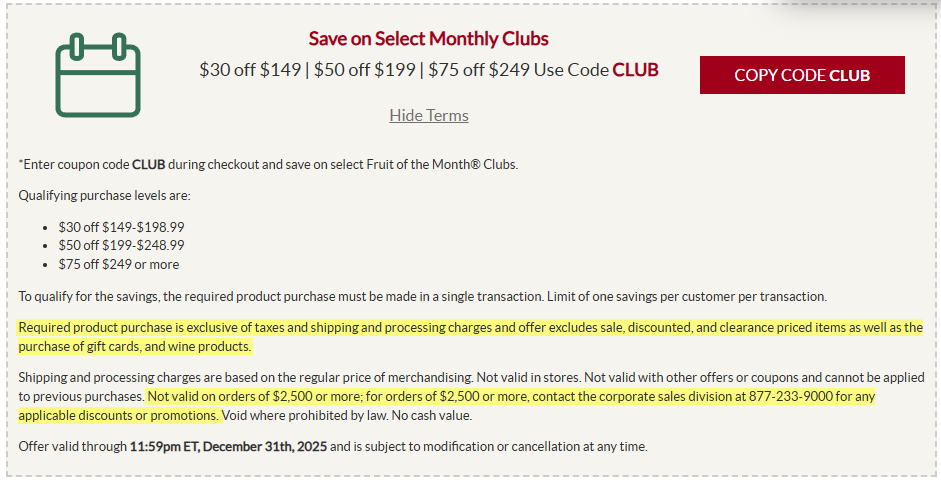Click the $50 off $199-$248.99 bullet
Viewport: 941px width, 482px height.
(121, 245)
